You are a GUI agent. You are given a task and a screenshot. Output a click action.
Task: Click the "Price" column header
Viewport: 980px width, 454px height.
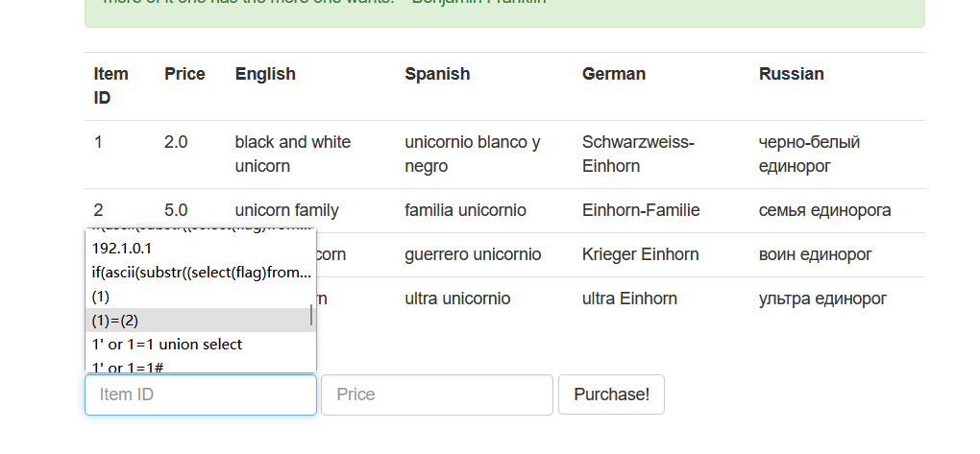pyautogui.click(x=184, y=74)
